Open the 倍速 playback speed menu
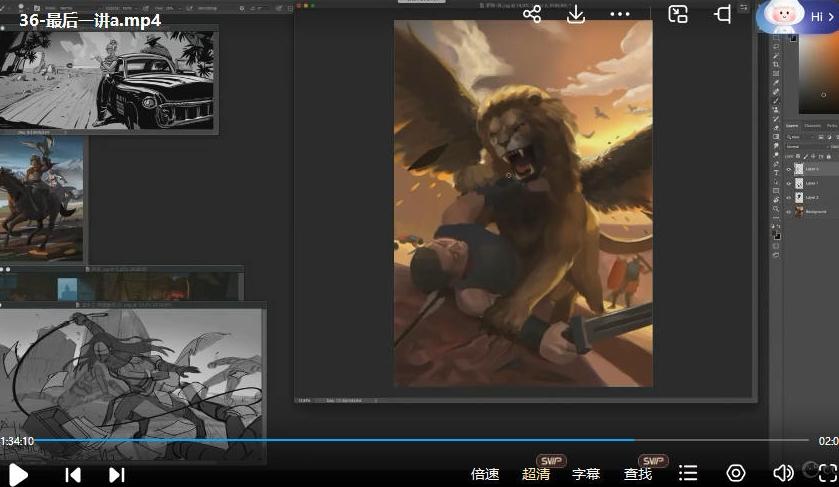The height and width of the screenshot is (487, 839). coord(485,474)
